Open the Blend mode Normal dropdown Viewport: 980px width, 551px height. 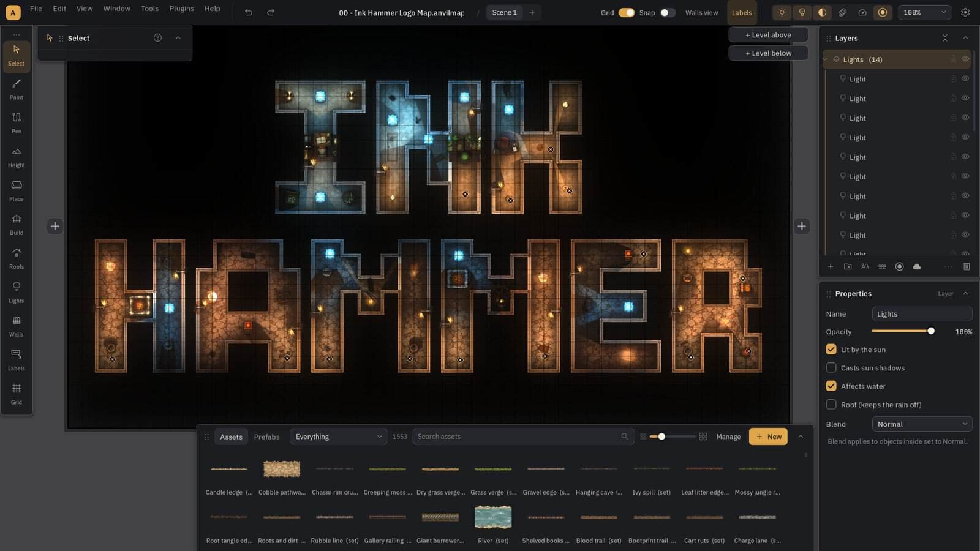pyautogui.click(x=922, y=424)
